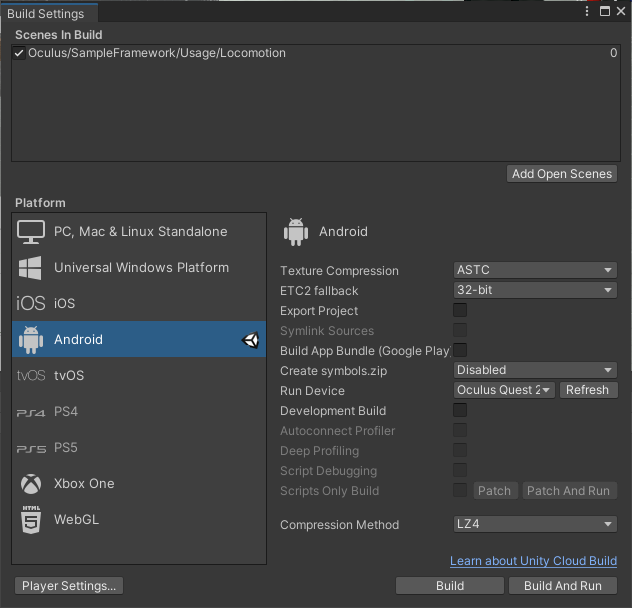Click the WebGL HTML5 icon

pos(31,520)
